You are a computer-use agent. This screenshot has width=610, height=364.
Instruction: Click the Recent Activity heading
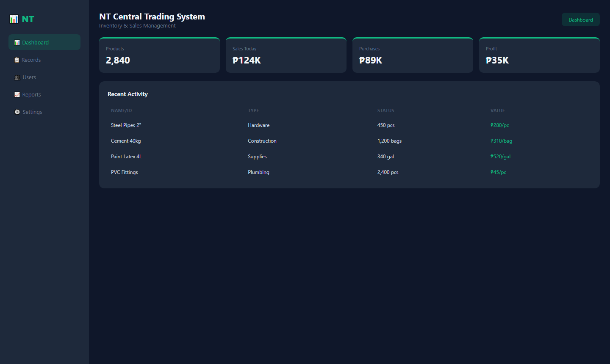tap(128, 94)
